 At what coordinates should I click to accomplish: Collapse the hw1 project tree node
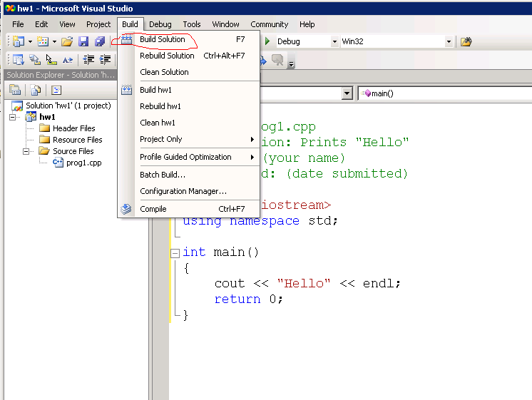[13, 117]
